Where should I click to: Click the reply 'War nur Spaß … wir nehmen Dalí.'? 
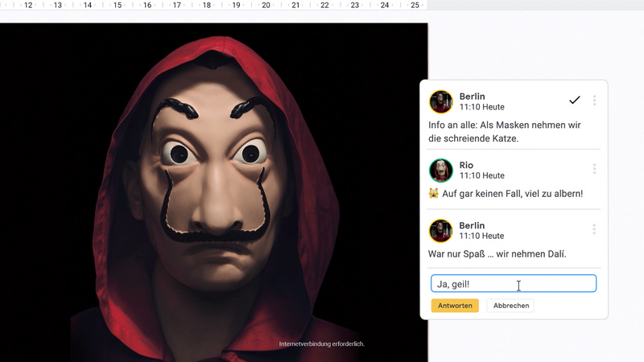click(497, 253)
